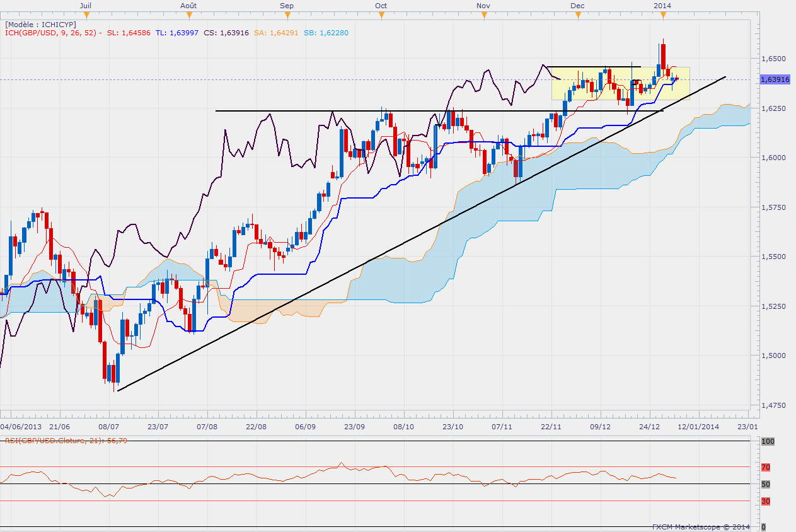Screen dimensions: 796x532
Task: Click the 24/12 date axis label
Action: 649,427
